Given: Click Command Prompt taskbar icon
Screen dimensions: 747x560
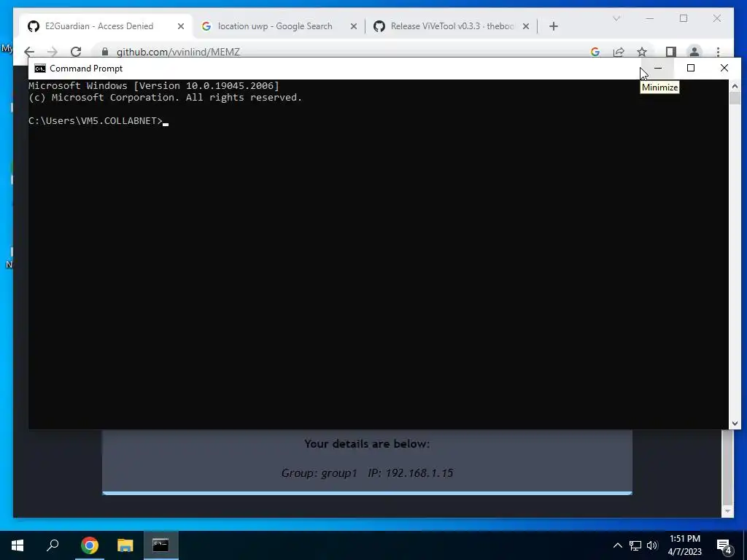Looking at the screenshot, I should pyautogui.click(x=160, y=545).
